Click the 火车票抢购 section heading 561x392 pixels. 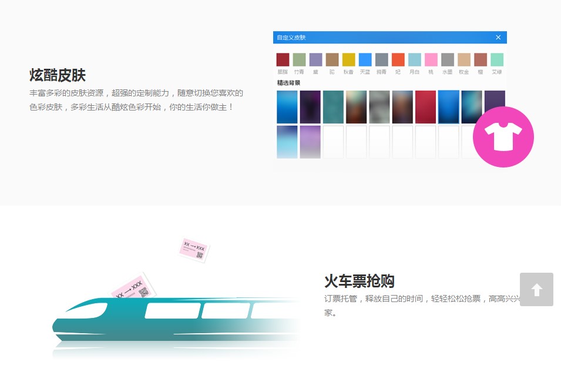click(360, 282)
